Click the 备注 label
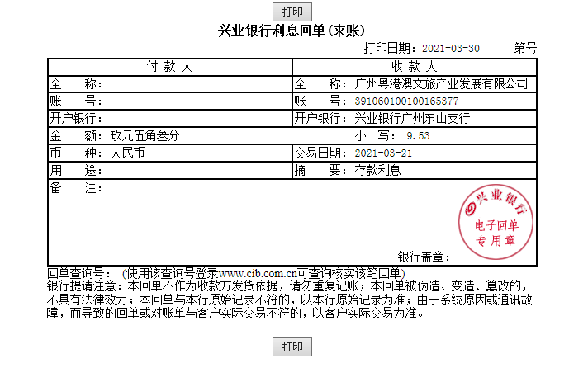 point(76,188)
